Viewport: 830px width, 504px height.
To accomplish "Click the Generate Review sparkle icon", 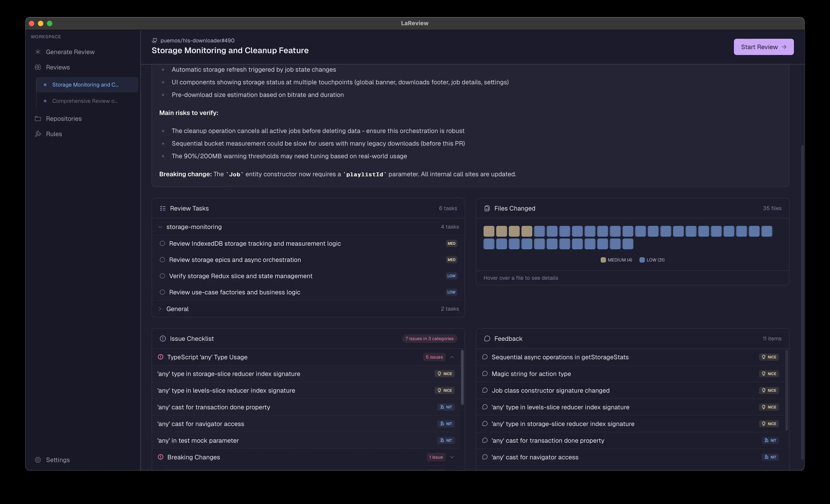I will click(x=38, y=52).
